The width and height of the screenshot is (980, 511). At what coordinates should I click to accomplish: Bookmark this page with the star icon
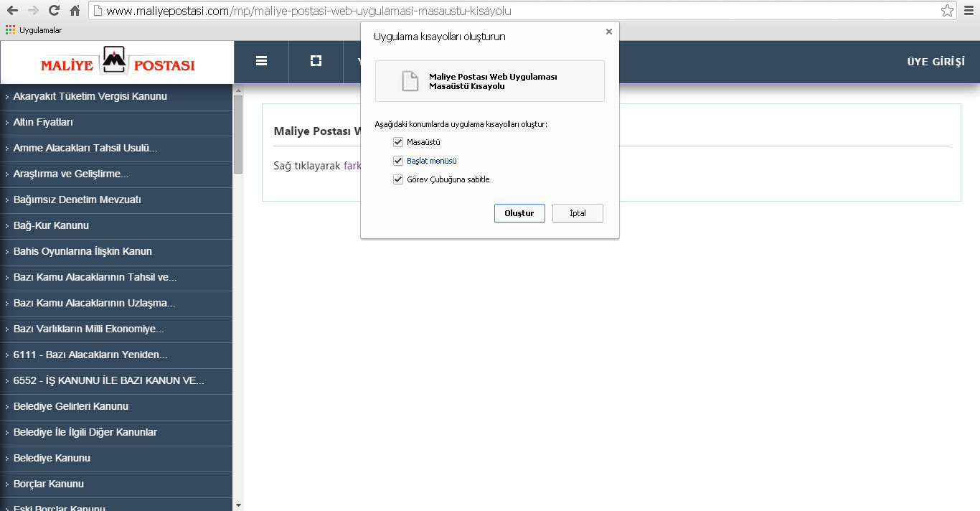[x=947, y=11]
